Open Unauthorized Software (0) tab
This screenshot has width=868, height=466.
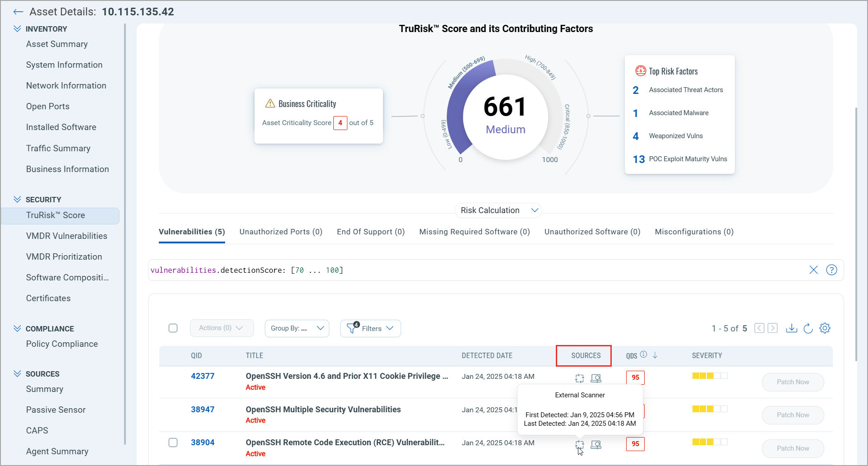tap(592, 232)
